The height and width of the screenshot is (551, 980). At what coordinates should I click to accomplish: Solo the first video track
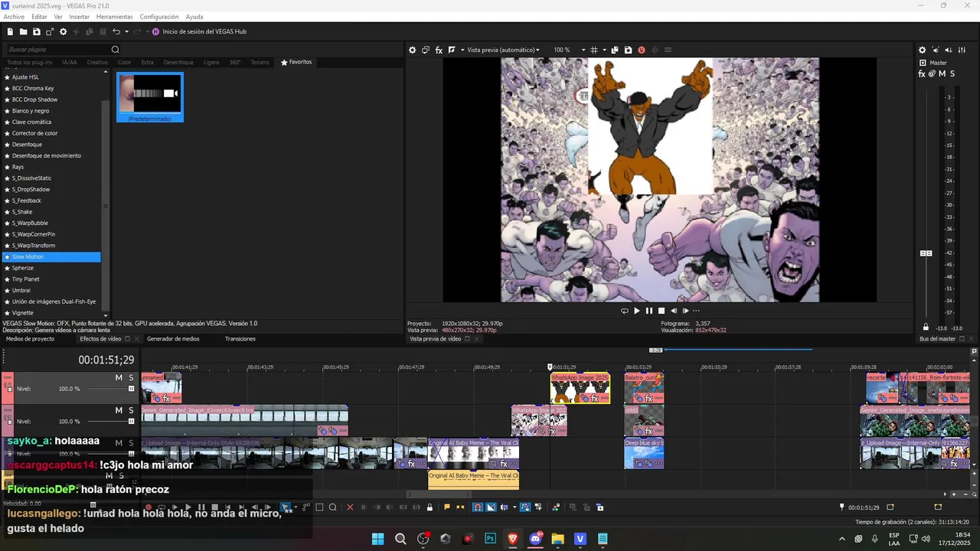coord(131,378)
